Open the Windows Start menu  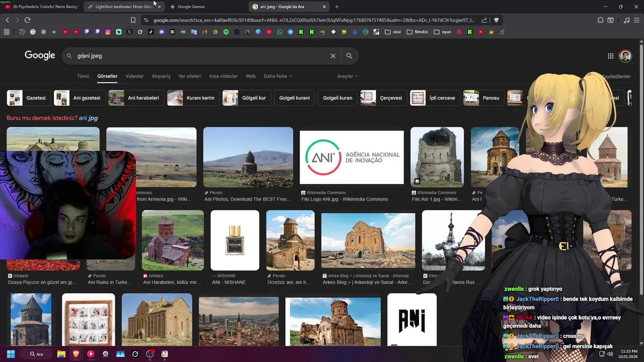pyautogui.click(x=11, y=354)
